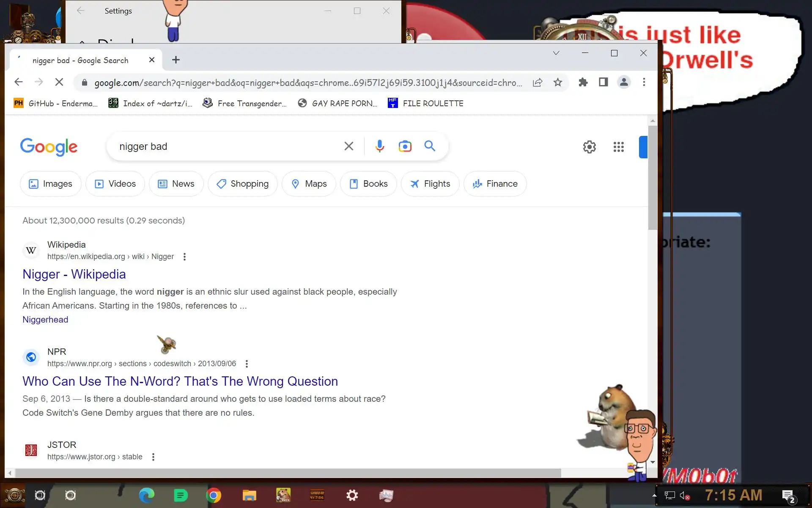
Task: Open search by image camera icon
Action: click(x=405, y=146)
